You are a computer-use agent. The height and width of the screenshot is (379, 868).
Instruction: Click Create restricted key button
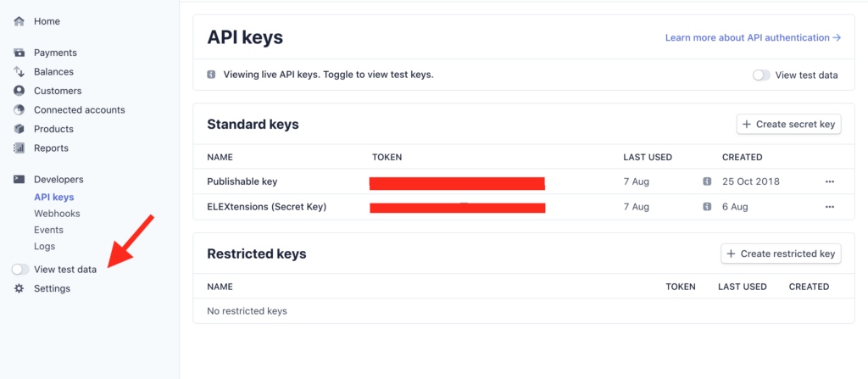point(781,254)
